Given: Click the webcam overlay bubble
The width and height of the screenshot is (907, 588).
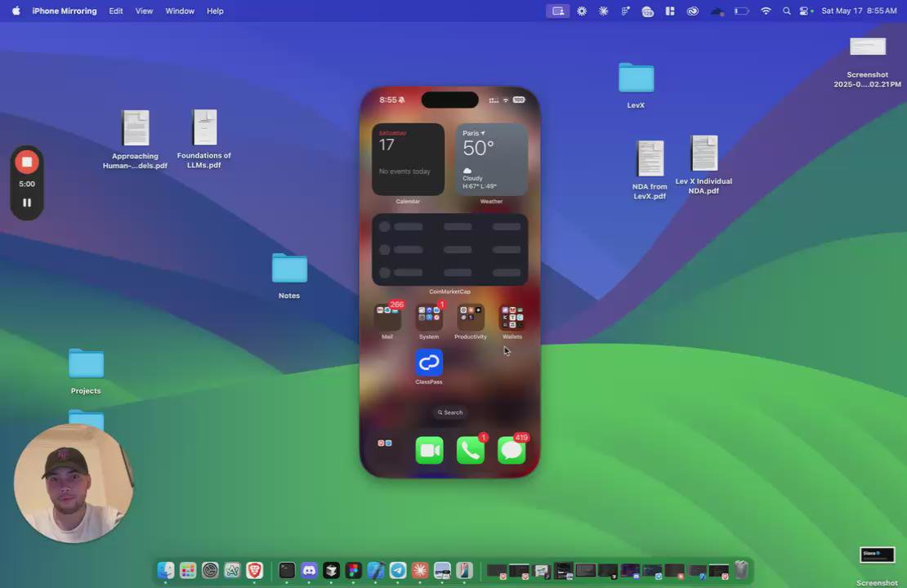Looking at the screenshot, I should click(74, 483).
